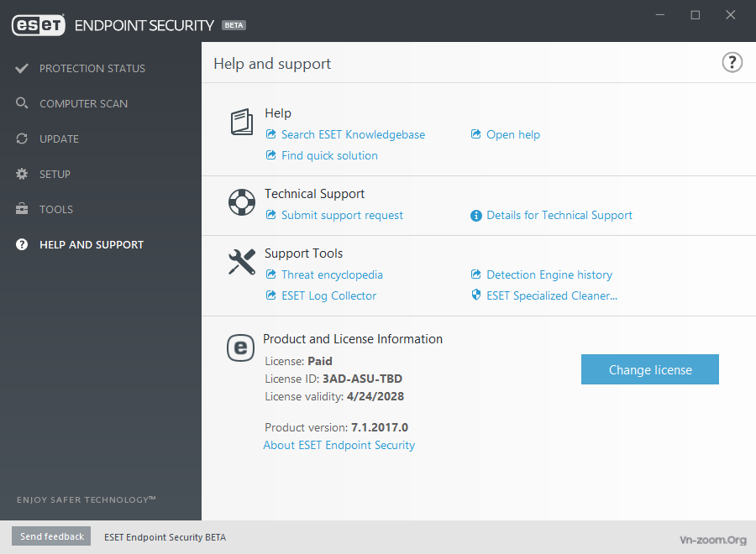Click the question mark help icon

[732, 63]
